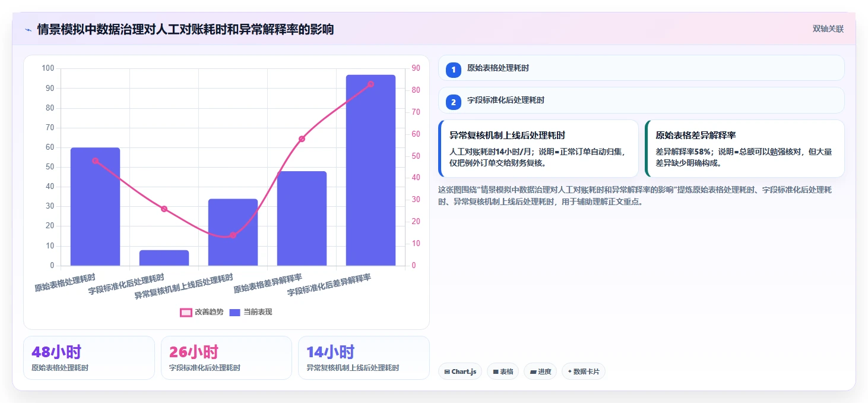Viewport: 868px width, 403px height.
Task: Click the 表格 tag
Action: [503, 371]
